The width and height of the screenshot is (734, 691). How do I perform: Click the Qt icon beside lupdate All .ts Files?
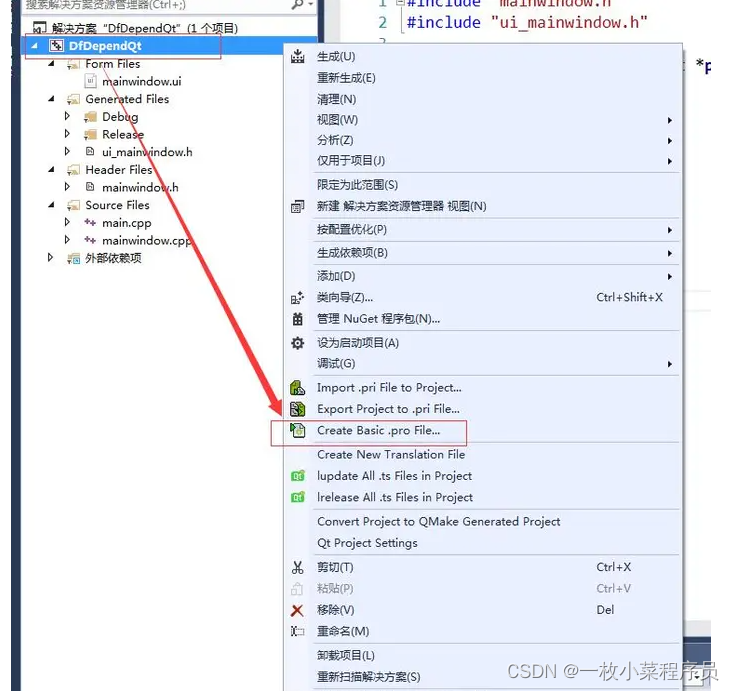click(297, 476)
